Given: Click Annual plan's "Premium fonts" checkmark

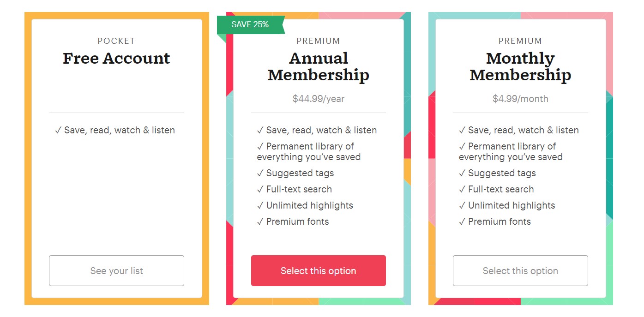Looking at the screenshot, I should point(260,222).
